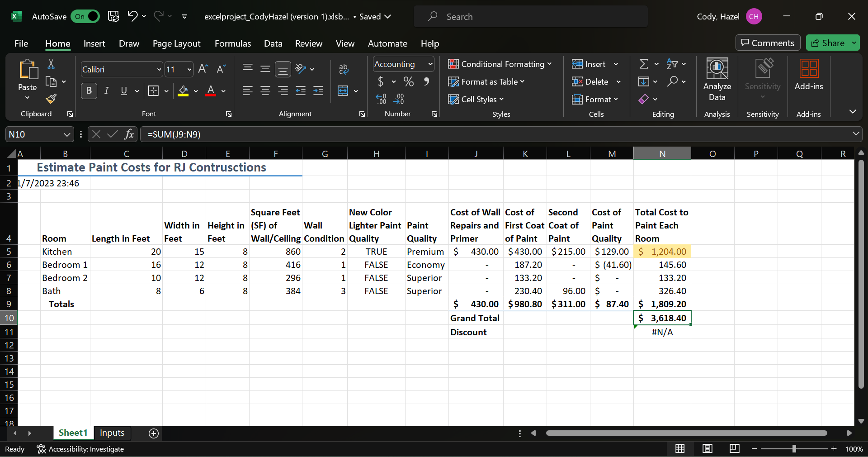
Task: Turn off the AutoSave toggle
Action: click(85, 17)
